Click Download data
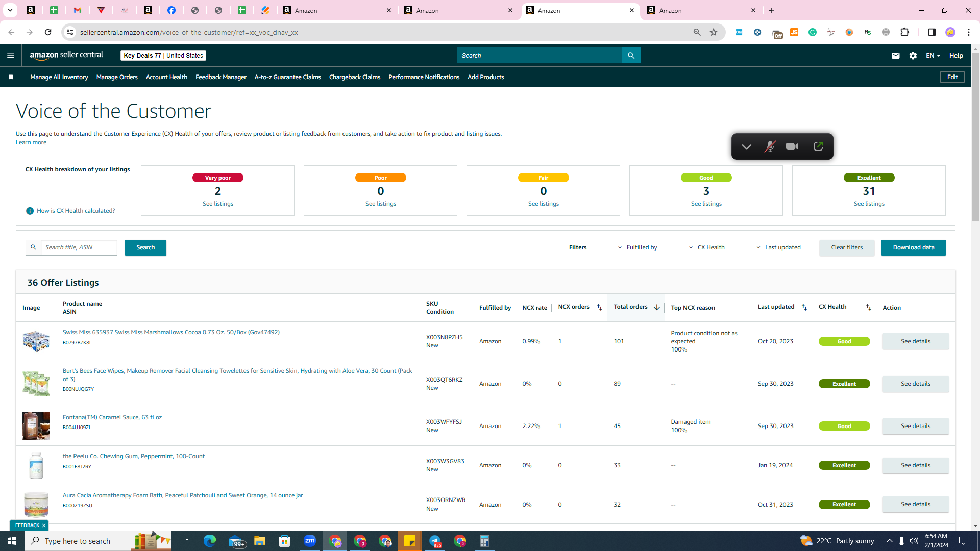This screenshot has width=980, height=551. coord(914,247)
